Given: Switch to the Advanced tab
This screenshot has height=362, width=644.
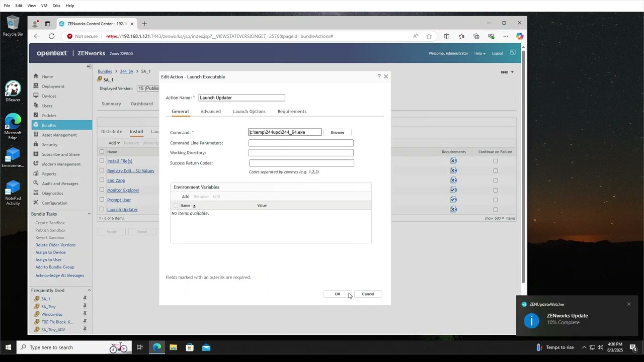Looking at the screenshot, I should click(210, 112).
